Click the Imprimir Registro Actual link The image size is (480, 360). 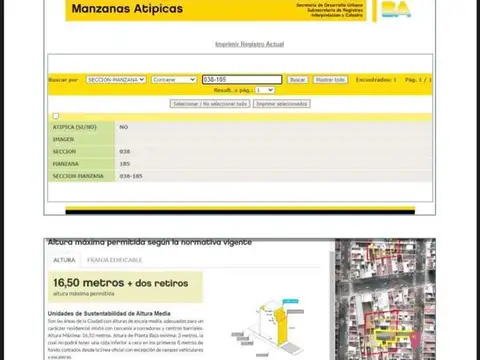[249, 44]
